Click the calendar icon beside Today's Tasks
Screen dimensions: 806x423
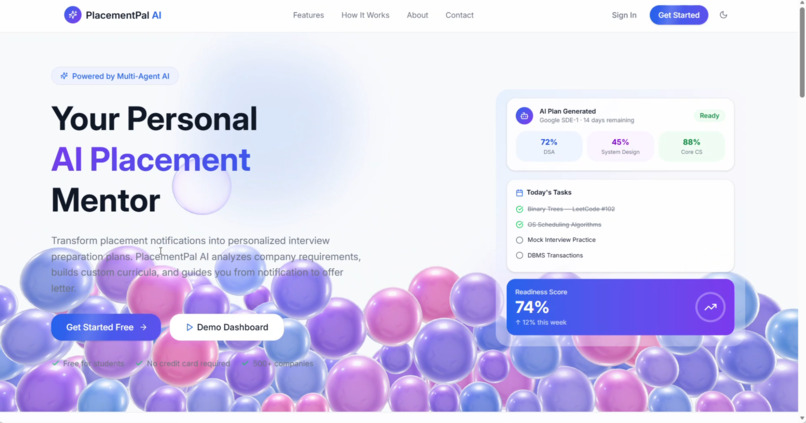[x=519, y=193]
